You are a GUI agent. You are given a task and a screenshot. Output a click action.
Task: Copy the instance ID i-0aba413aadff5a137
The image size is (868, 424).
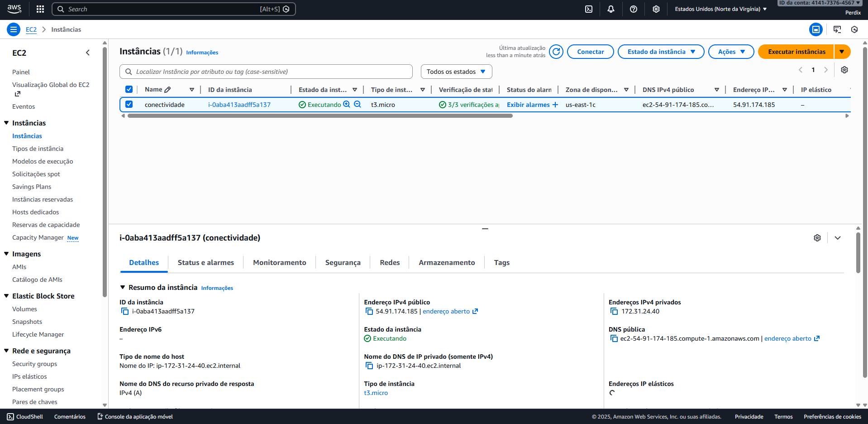coord(125,311)
